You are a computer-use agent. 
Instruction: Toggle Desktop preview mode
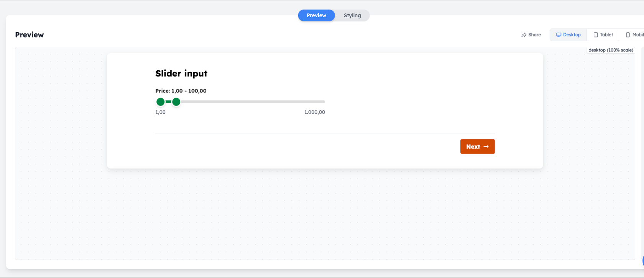coord(568,35)
